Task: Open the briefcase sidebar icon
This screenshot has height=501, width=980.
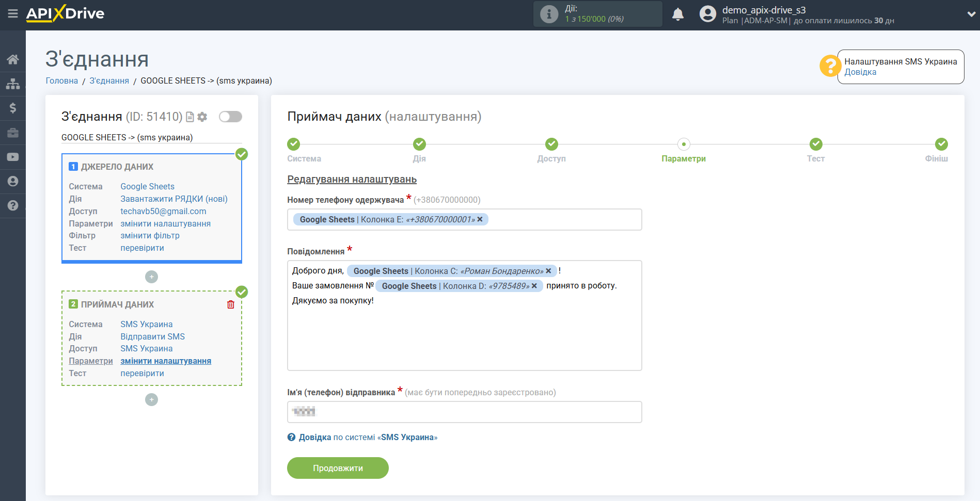Action: pyautogui.click(x=13, y=133)
